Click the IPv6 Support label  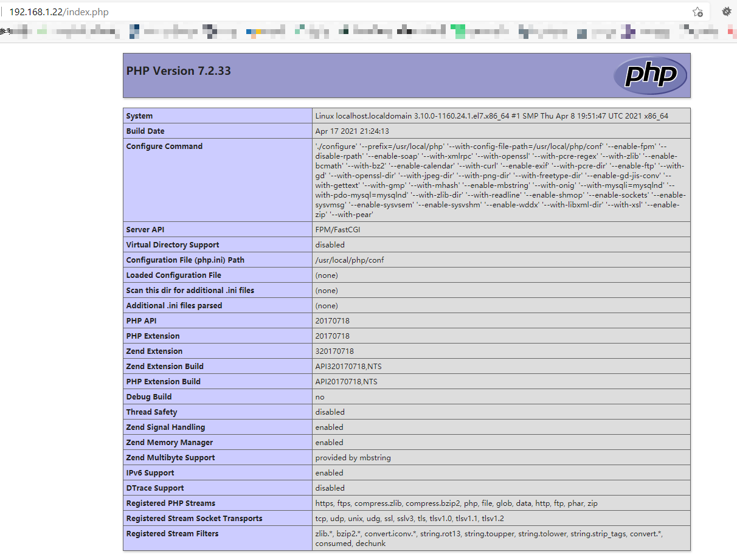(x=150, y=473)
